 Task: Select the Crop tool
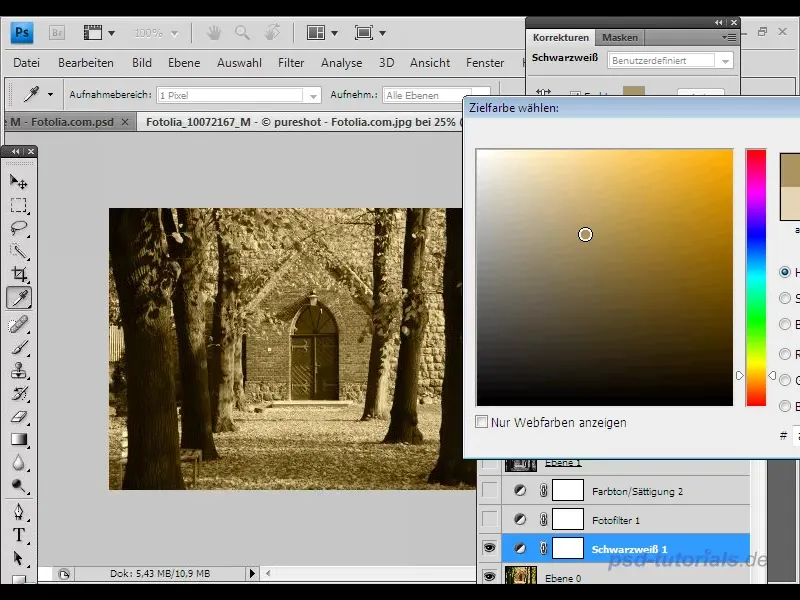(19, 274)
